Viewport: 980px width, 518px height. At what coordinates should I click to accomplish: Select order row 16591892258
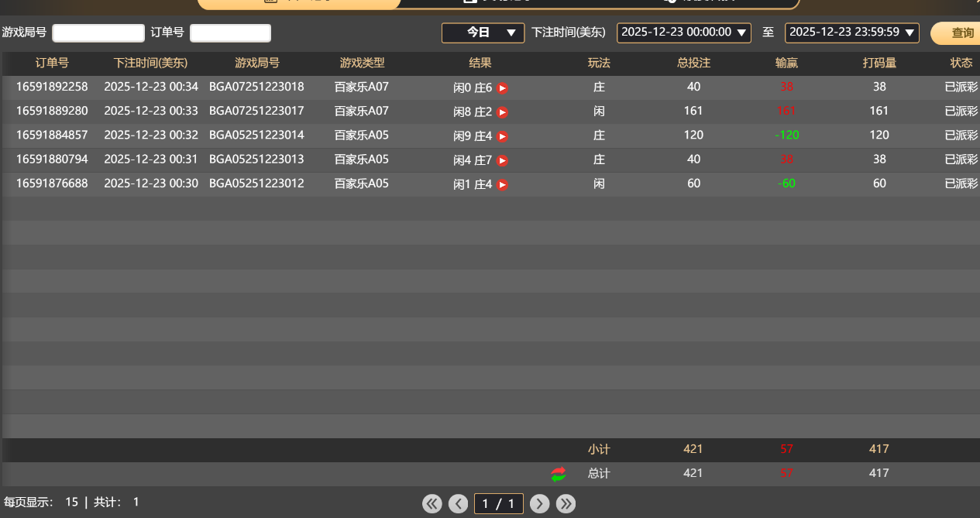tap(52, 87)
